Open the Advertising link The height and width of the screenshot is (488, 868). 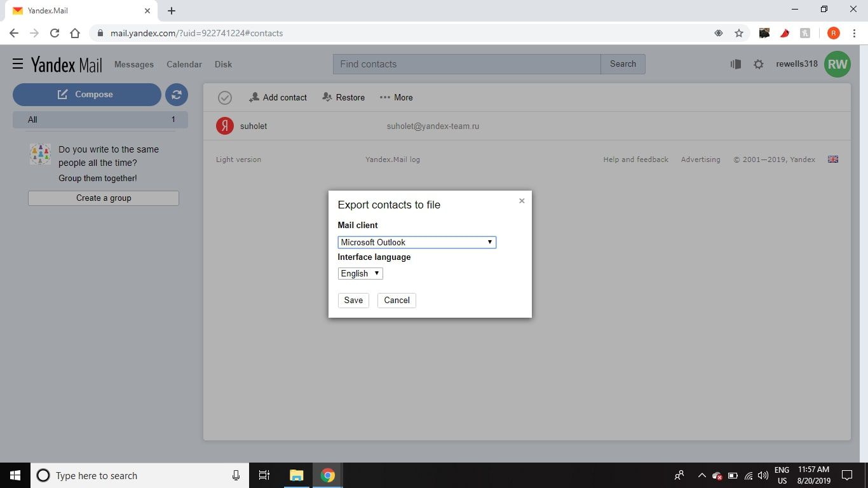(x=700, y=159)
